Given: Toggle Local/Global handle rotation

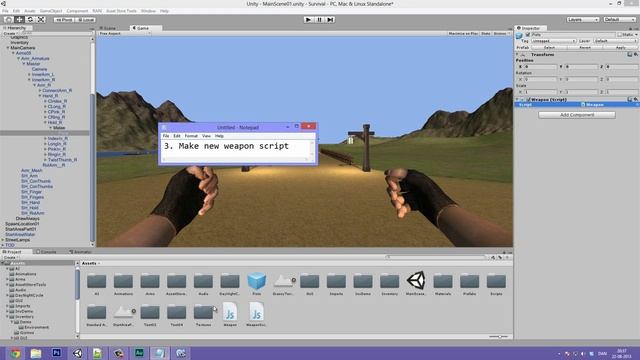Looking at the screenshot, I should (x=85, y=20).
